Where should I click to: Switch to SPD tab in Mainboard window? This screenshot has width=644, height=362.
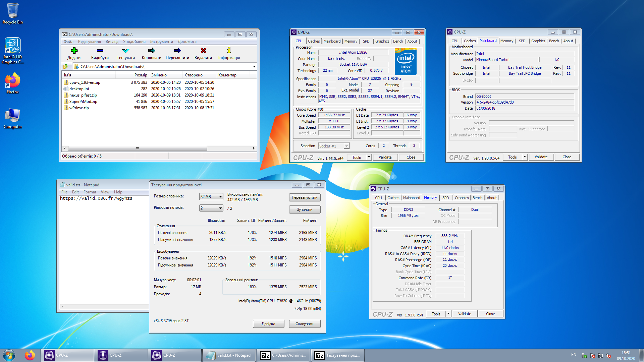point(522,41)
